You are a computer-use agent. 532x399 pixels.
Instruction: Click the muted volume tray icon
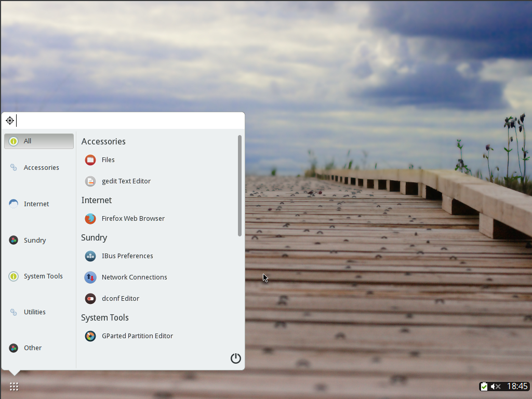point(496,387)
